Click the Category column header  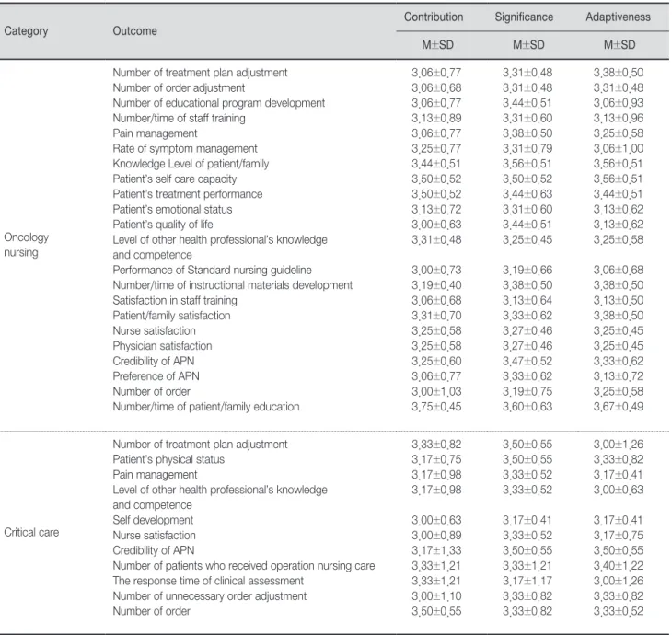(26, 31)
